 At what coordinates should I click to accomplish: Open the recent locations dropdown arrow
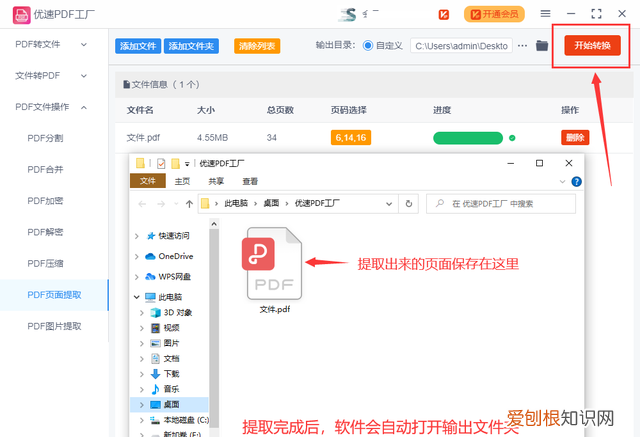click(176, 204)
